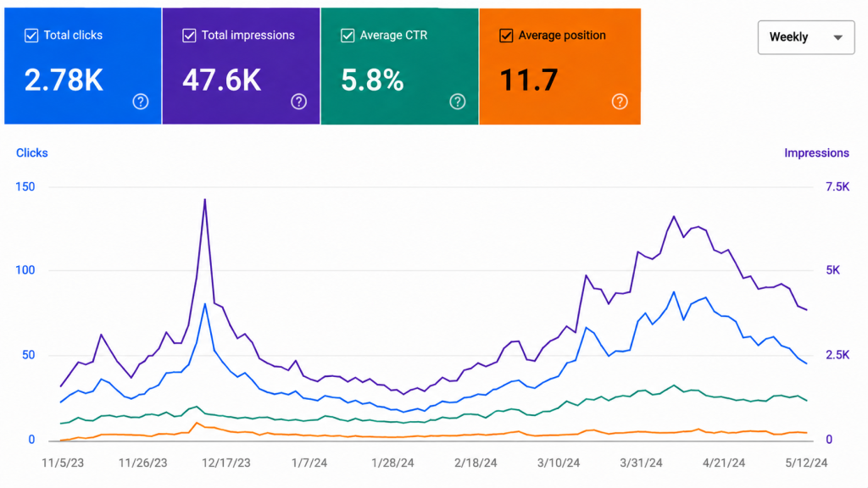Click the 12/17/23 date on the timeline
Image resolution: width=868 pixels, height=488 pixels.
[225, 463]
